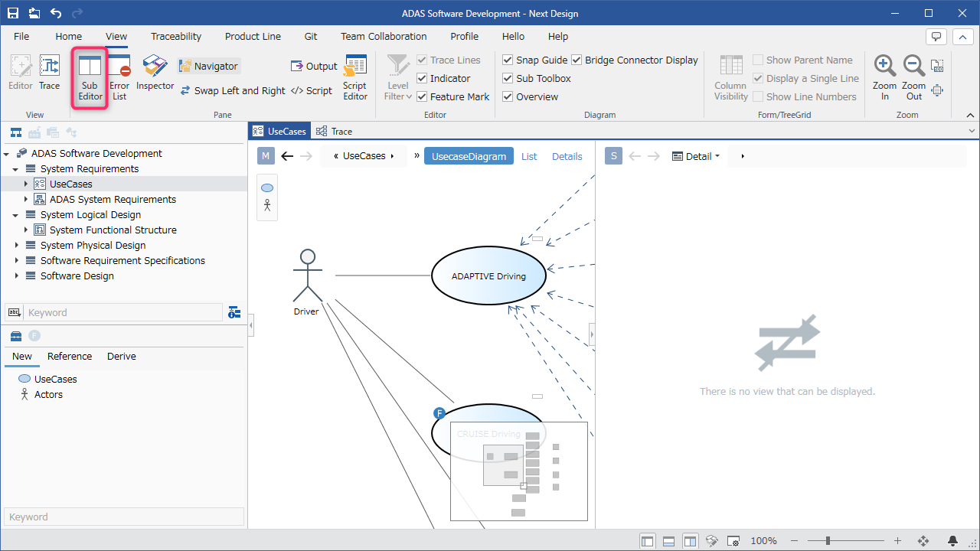Image resolution: width=980 pixels, height=551 pixels.
Task: Click the feedback speech bubble icon
Action: tap(936, 36)
